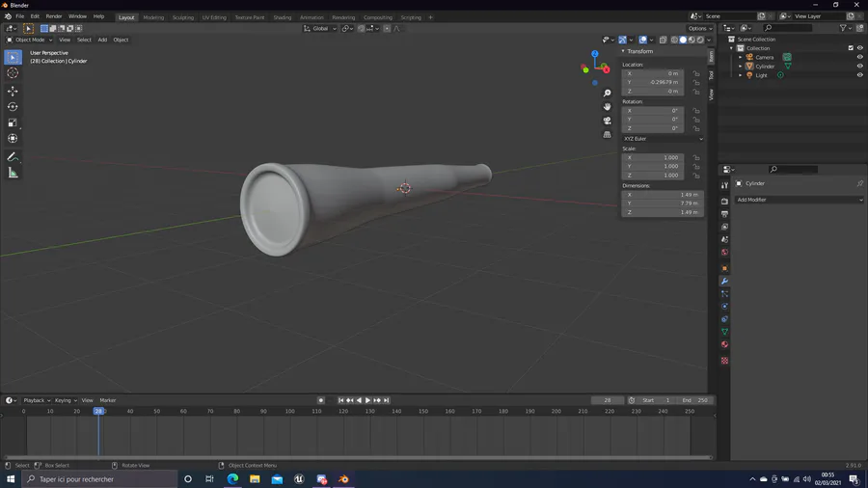Open timeline Keying menu
The width and height of the screenshot is (868, 488).
[x=66, y=400]
